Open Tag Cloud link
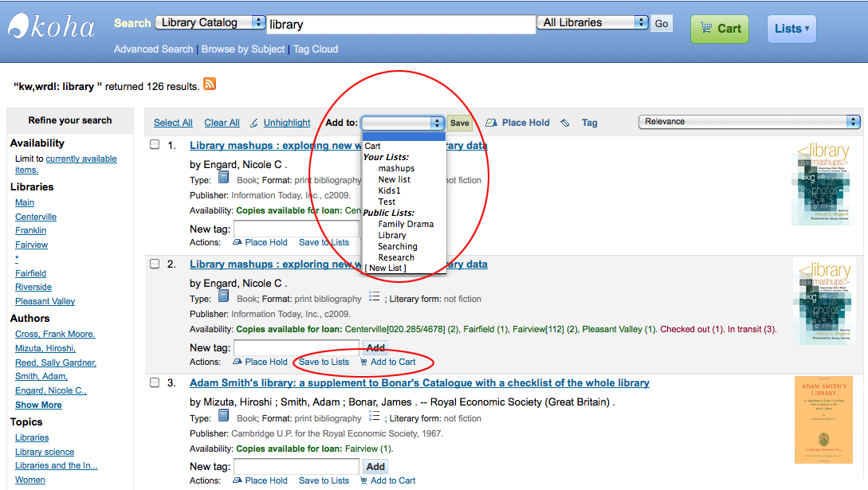The height and width of the screenshot is (490, 868). click(x=316, y=49)
